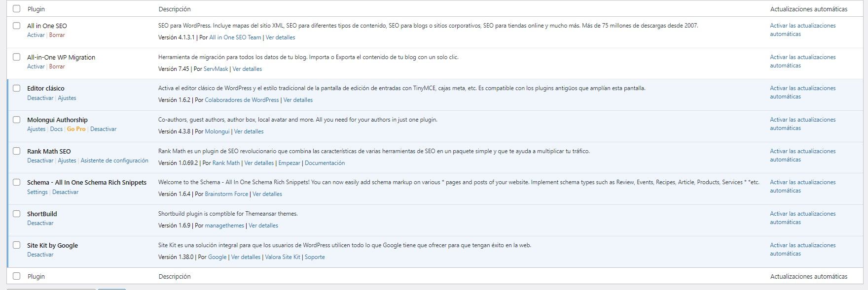The height and width of the screenshot is (290, 868).
Task: Tick the Schema Rich Snippets checkbox
Action: click(x=17, y=182)
